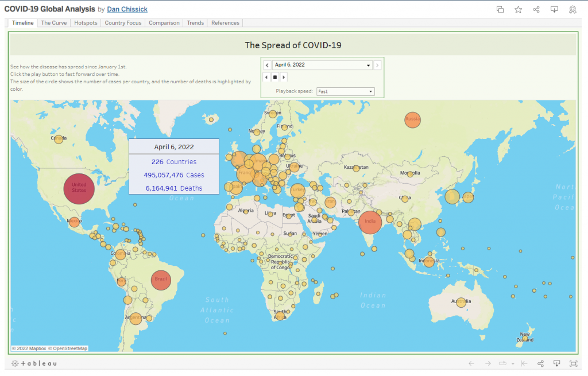588x376 pixels.
Task: Go to the Country Focus tab
Action: point(123,23)
